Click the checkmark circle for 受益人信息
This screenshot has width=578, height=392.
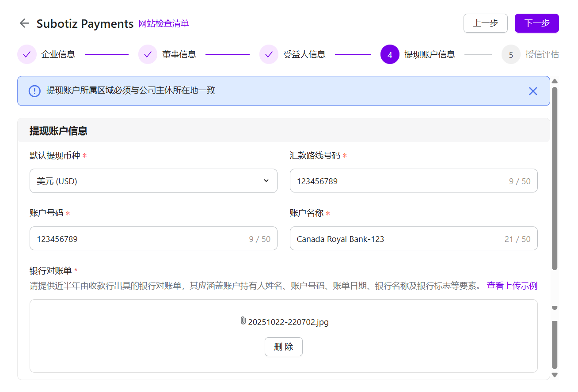pos(269,55)
